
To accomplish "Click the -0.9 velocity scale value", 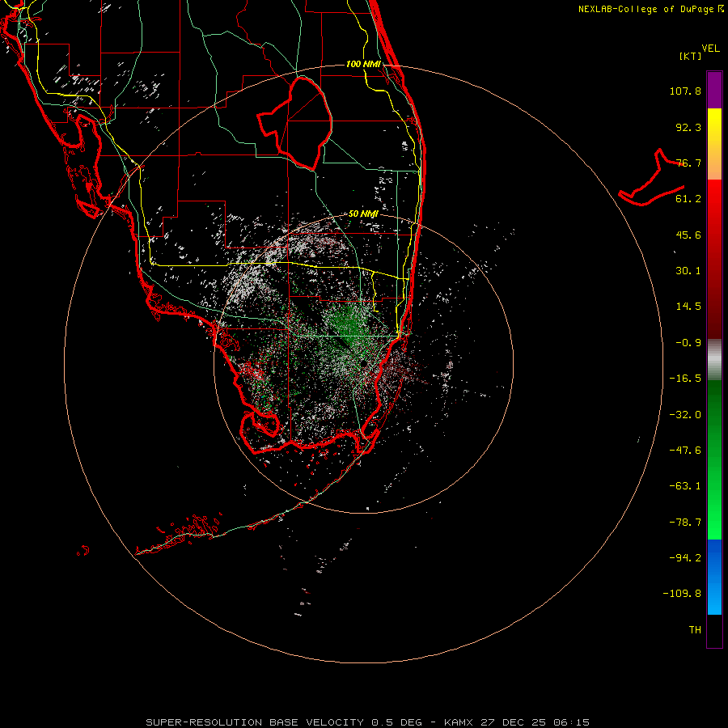I will (x=688, y=343).
